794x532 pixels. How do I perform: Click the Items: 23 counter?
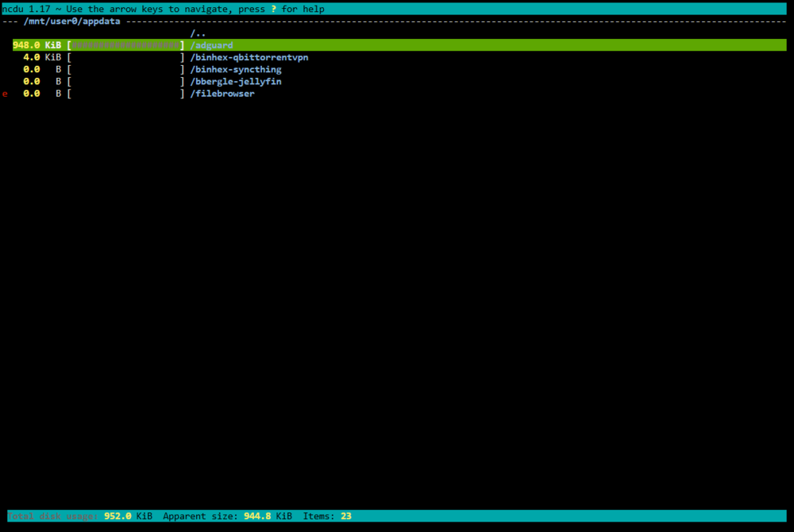(x=327, y=516)
